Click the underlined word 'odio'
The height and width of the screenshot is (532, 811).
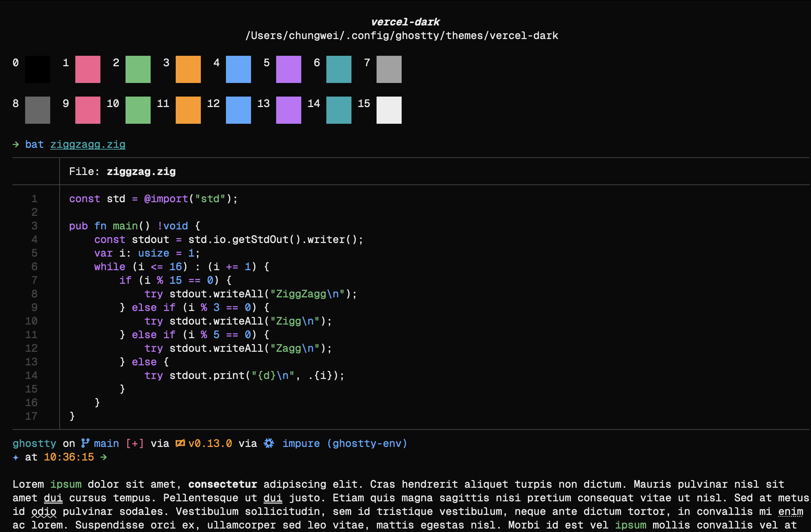[44, 511]
